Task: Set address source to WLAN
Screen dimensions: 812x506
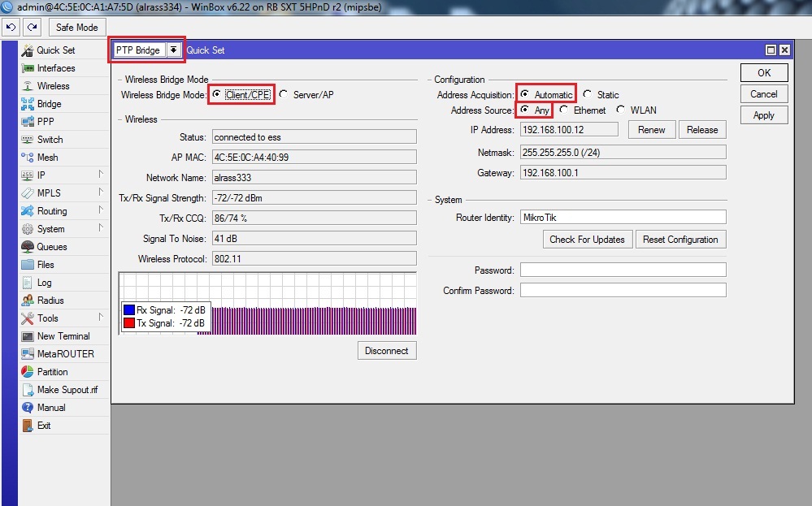Action: [x=621, y=110]
